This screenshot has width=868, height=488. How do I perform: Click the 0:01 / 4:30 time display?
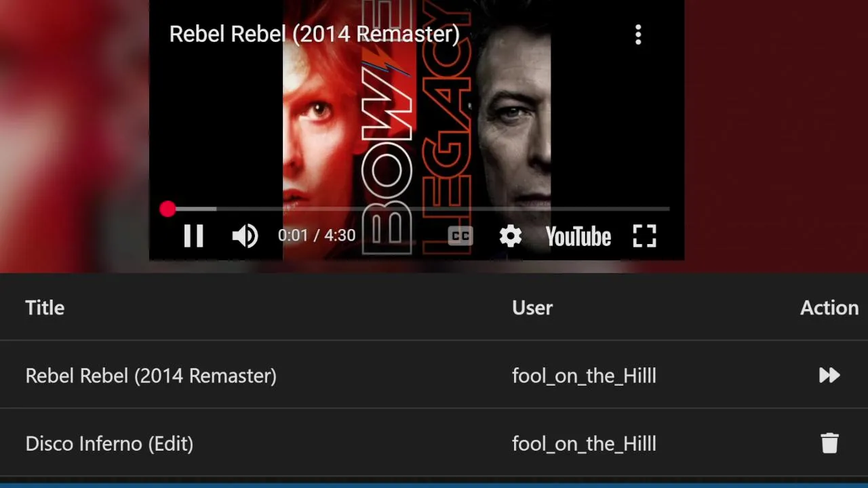click(316, 235)
